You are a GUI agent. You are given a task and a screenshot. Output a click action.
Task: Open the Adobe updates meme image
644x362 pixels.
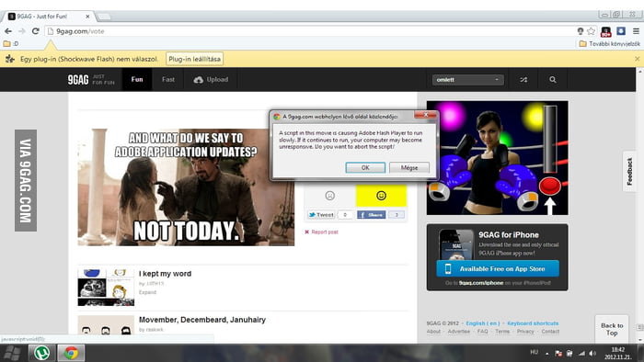186,187
